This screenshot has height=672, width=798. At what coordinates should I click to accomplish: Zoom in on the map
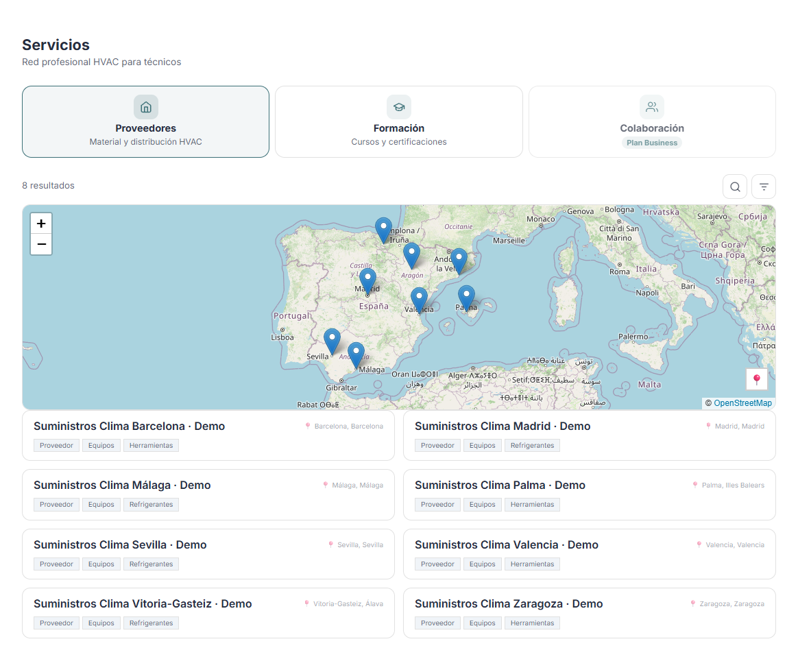pyautogui.click(x=41, y=224)
